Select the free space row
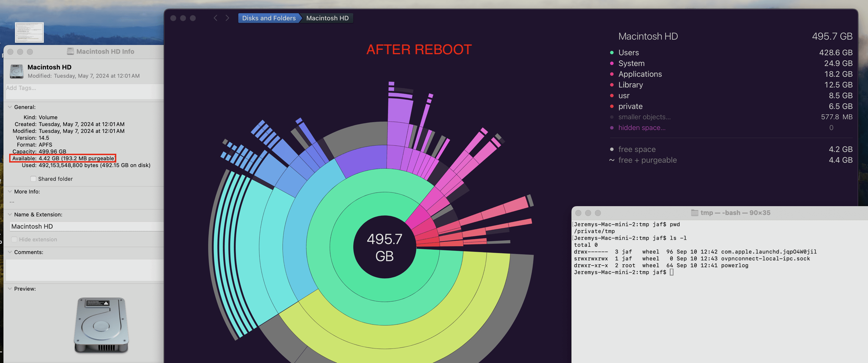 (731, 149)
